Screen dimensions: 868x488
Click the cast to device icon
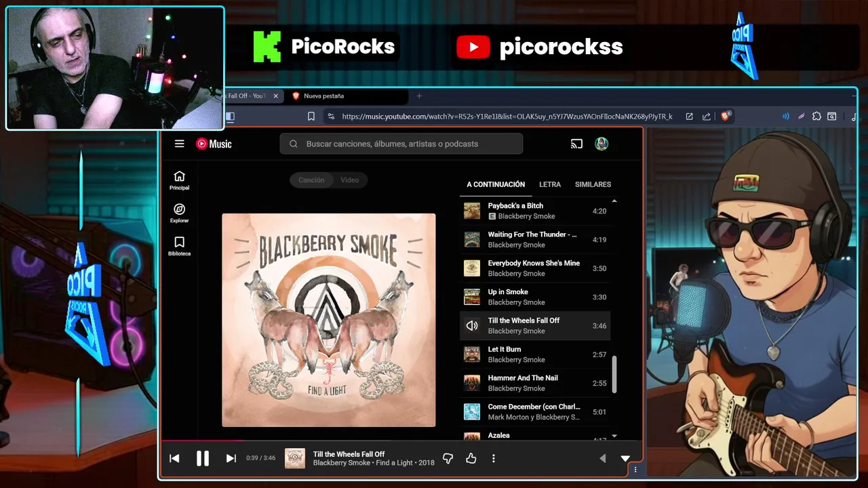coord(576,144)
